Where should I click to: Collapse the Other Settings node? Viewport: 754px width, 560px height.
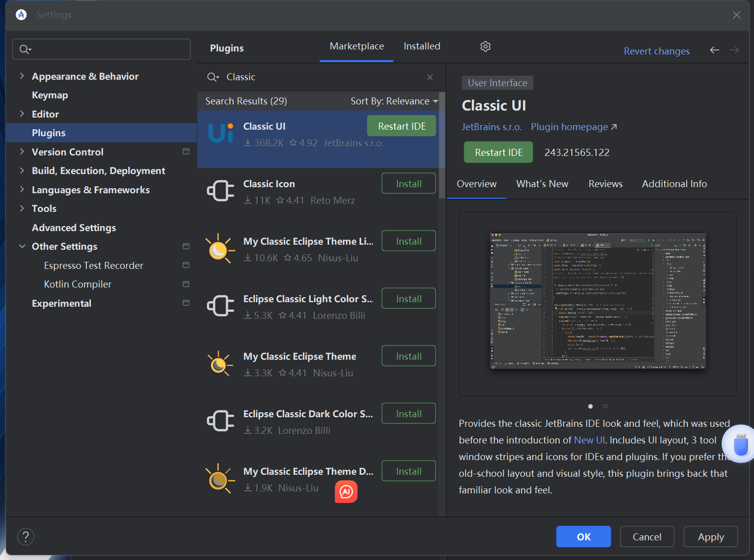point(22,246)
